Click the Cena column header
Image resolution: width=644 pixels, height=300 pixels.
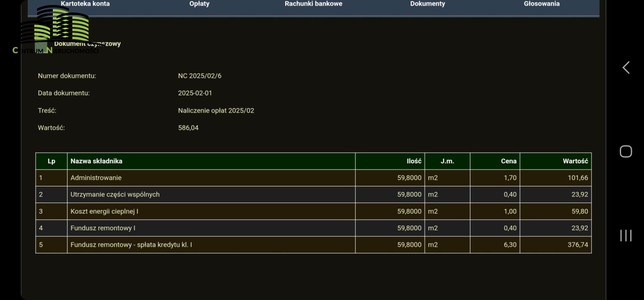[509, 161]
